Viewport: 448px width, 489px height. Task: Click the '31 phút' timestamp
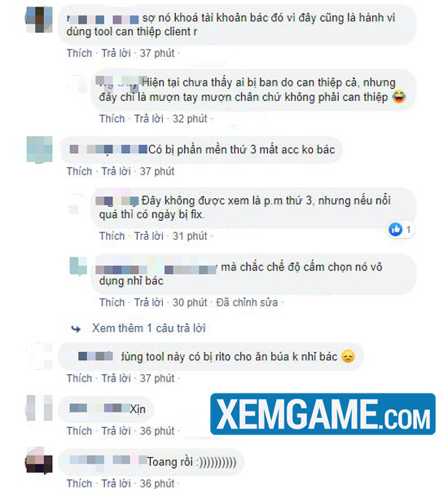190,236
